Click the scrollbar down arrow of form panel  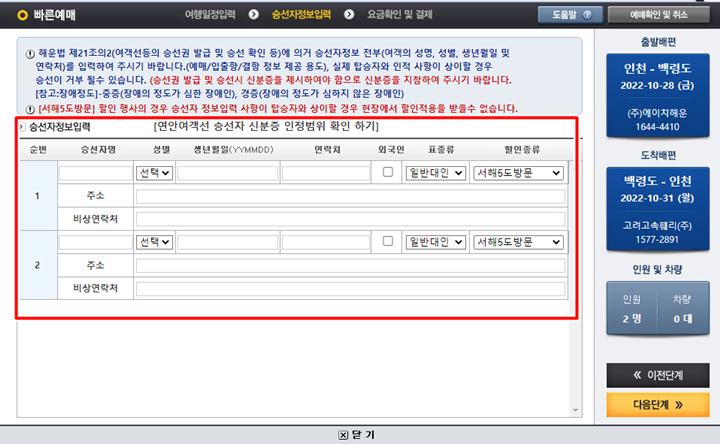pos(575,410)
